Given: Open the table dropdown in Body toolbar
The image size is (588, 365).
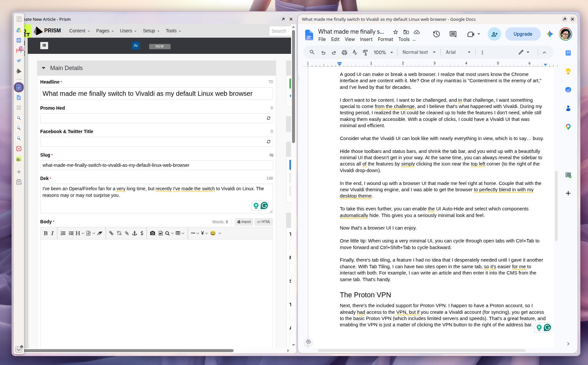Looking at the screenshot, I should 180,233.
